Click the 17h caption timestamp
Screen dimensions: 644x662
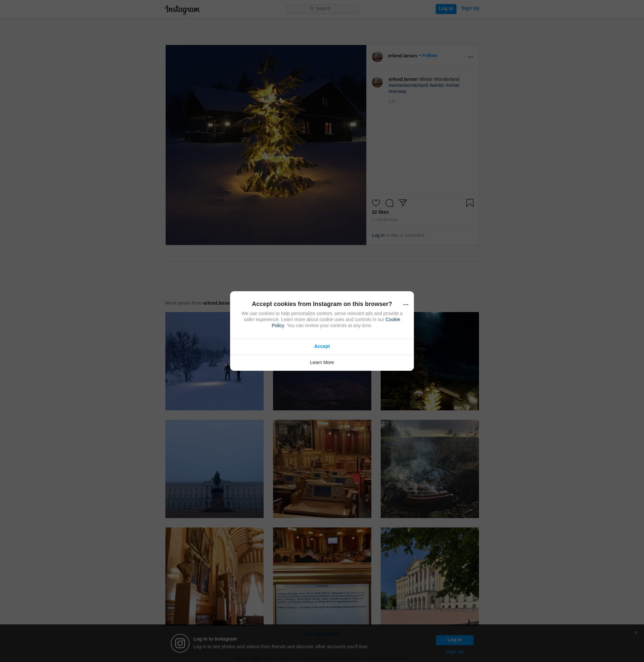(x=392, y=102)
